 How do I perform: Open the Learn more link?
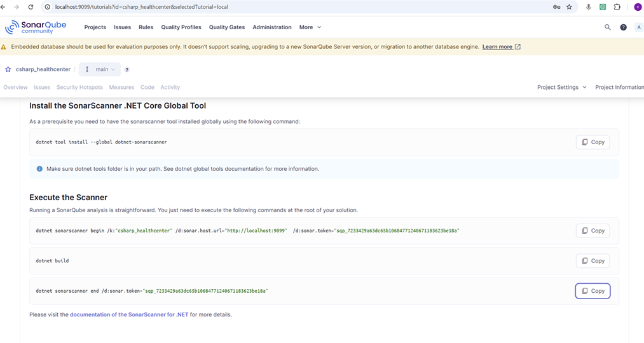(x=501, y=47)
